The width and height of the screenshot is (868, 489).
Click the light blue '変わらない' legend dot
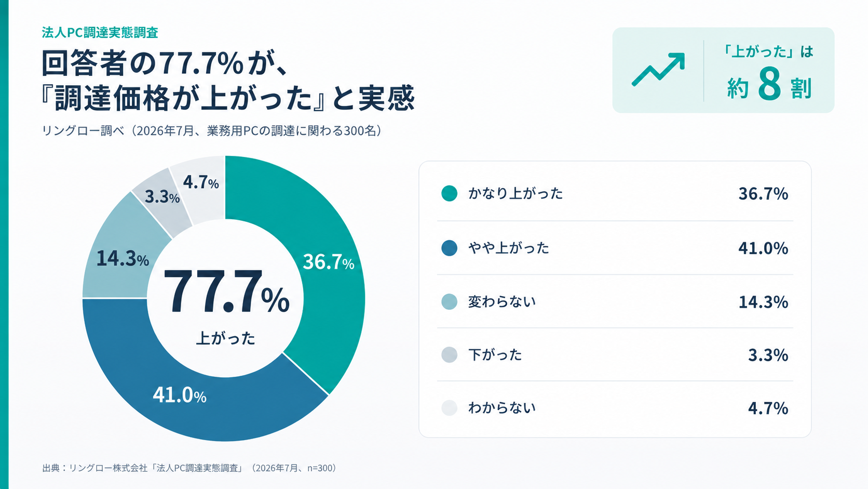coord(449,301)
